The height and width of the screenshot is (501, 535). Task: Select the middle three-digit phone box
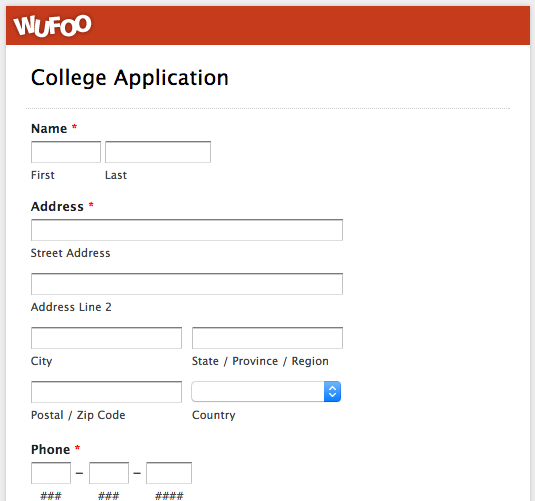[109, 473]
